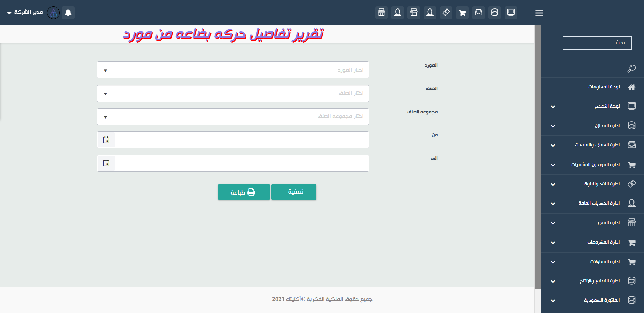Viewport: 644px width, 313px height.
Task: Open the مدير الشركة user dropdown
Action: pyautogui.click(x=25, y=13)
